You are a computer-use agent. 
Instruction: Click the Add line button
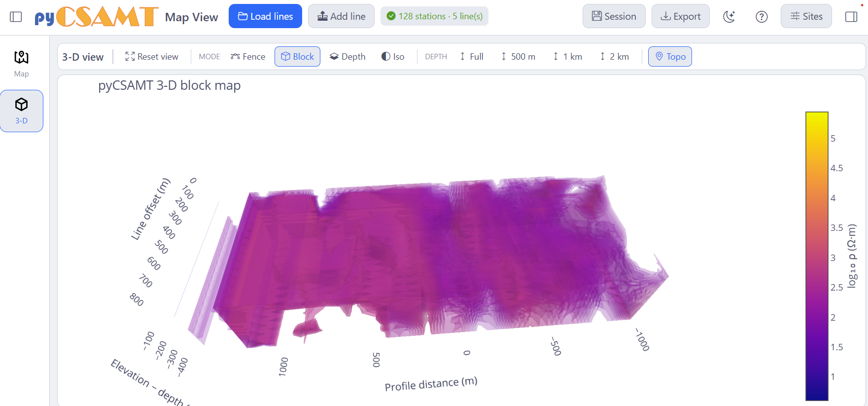(341, 16)
